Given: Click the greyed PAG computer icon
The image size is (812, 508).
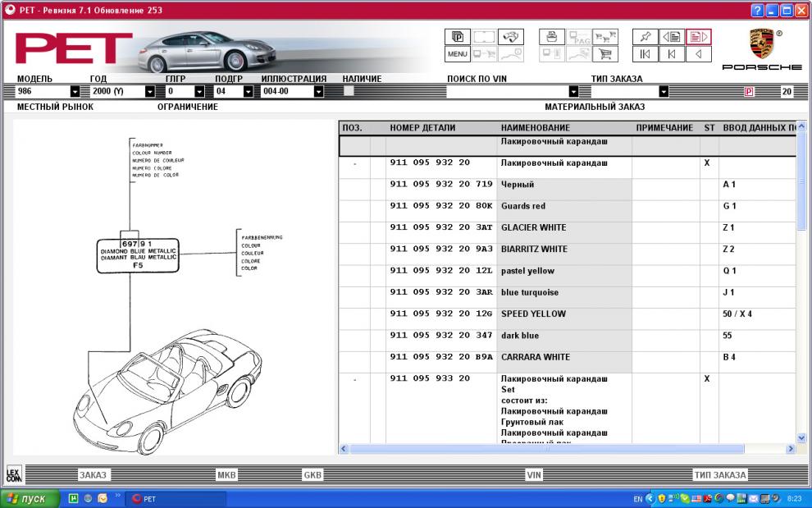Looking at the screenshot, I should pyautogui.click(x=578, y=37).
